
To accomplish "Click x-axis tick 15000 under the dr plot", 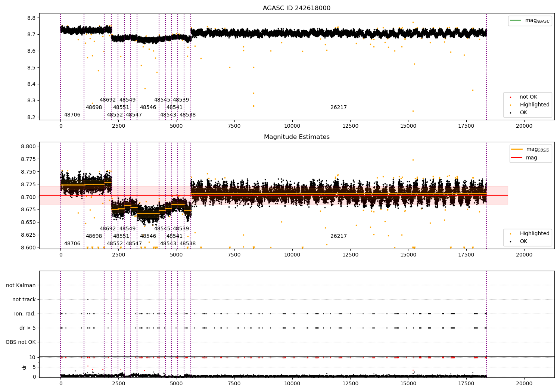I will point(408,384).
